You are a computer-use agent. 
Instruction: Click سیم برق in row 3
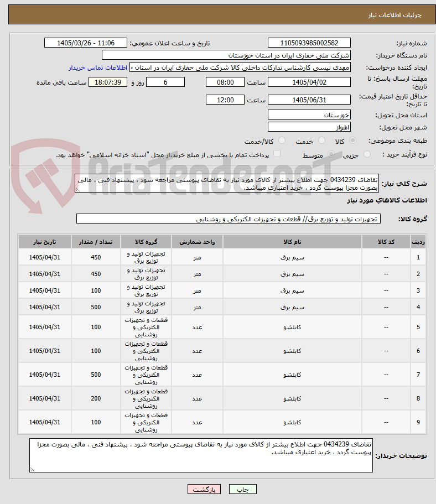click(x=292, y=290)
